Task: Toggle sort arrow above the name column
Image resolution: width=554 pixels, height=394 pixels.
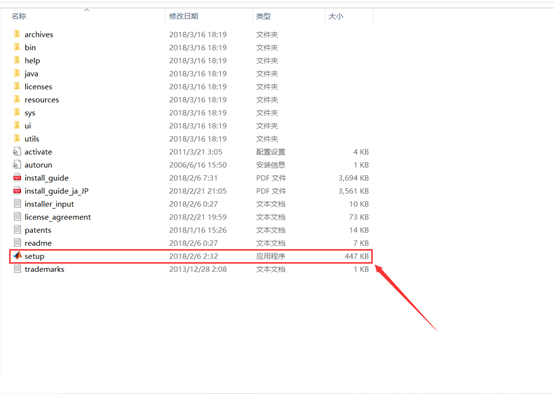Action: pyautogui.click(x=87, y=10)
